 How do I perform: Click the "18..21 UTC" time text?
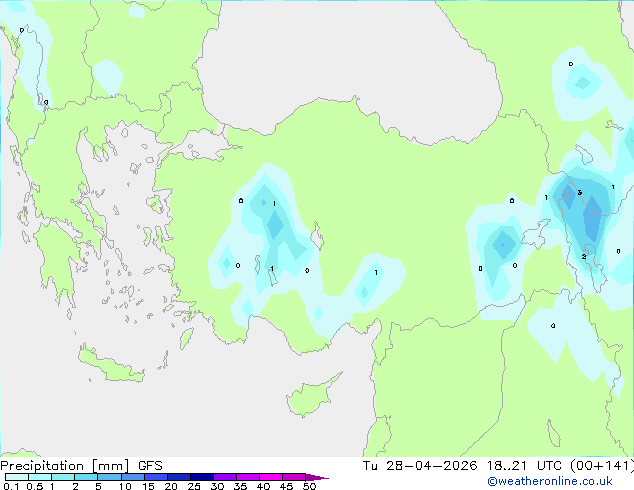[x=524, y=466]
